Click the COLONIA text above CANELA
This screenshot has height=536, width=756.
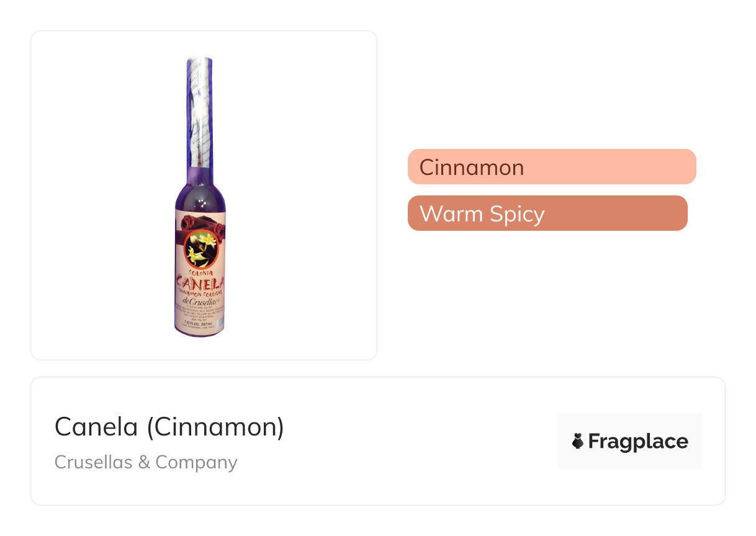coord(199,272)
